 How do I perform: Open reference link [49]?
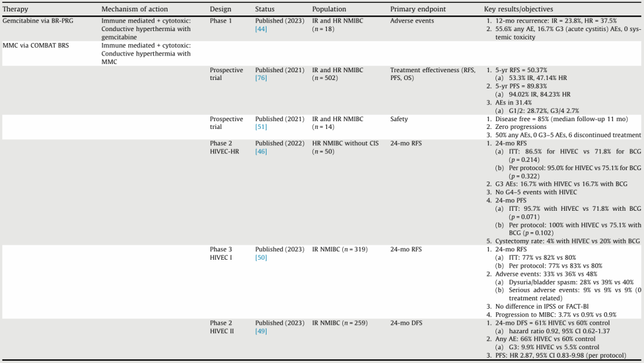261,331
